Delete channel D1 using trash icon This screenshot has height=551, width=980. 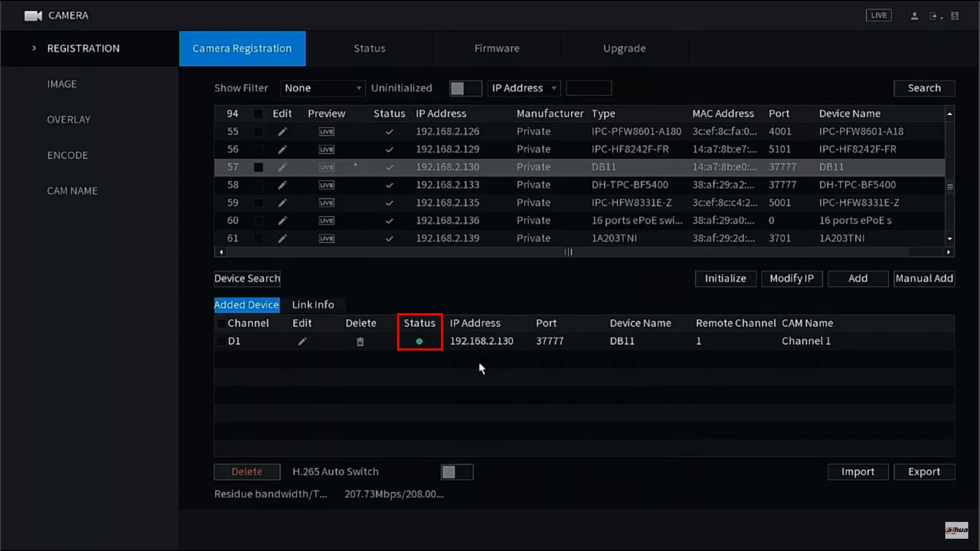point(360,341)
